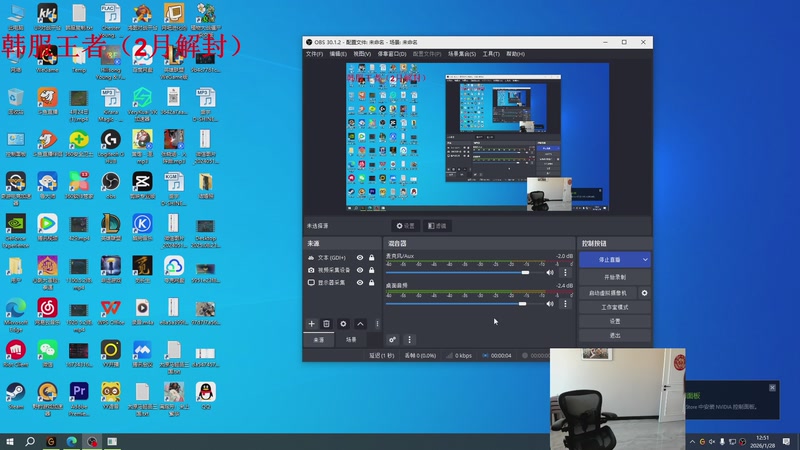Click the OBS preview canvas
The width and height of the screenshot is (800, 450).
point(477,137)
